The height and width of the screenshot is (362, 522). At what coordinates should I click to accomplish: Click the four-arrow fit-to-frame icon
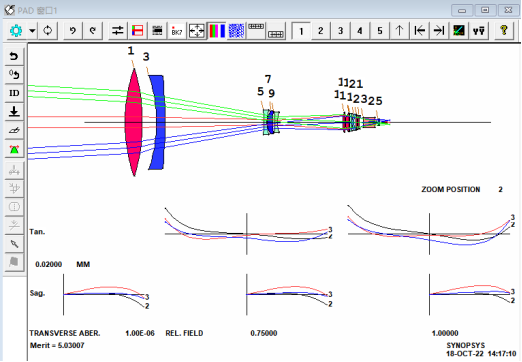[x=196, y=31]
